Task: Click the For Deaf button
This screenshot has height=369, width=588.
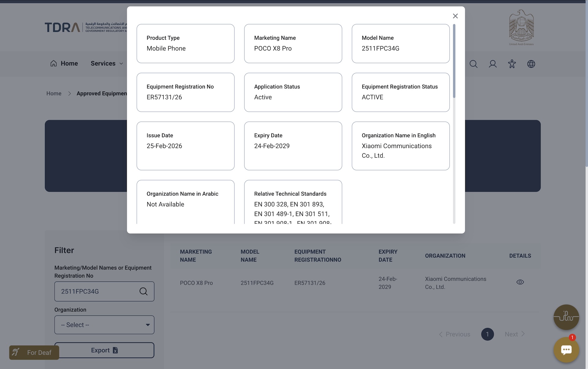Action: pyautogui.click(x=34, y=352)
